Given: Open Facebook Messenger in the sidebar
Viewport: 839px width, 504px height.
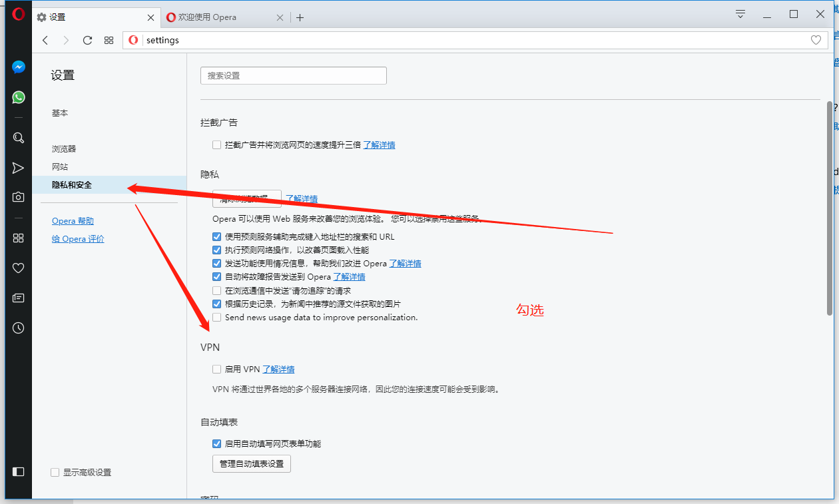Looking at the screenshot, I should tap(19, 67).
